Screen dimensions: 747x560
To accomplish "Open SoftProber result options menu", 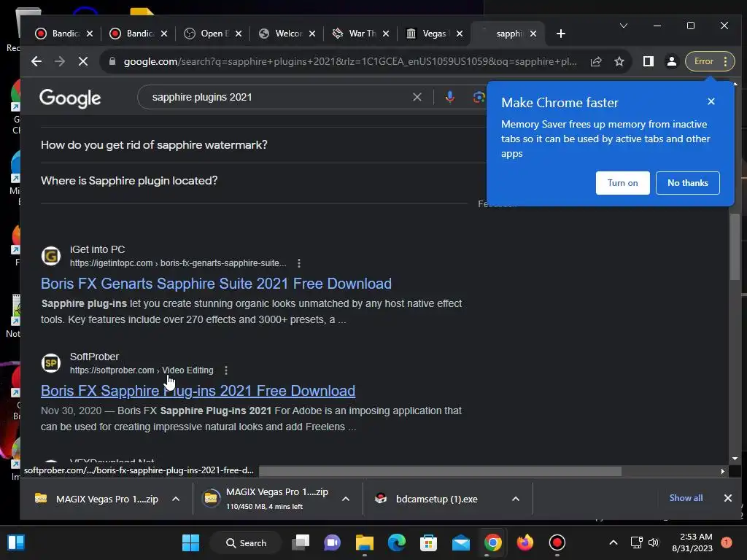I will (x=226, y=370).
